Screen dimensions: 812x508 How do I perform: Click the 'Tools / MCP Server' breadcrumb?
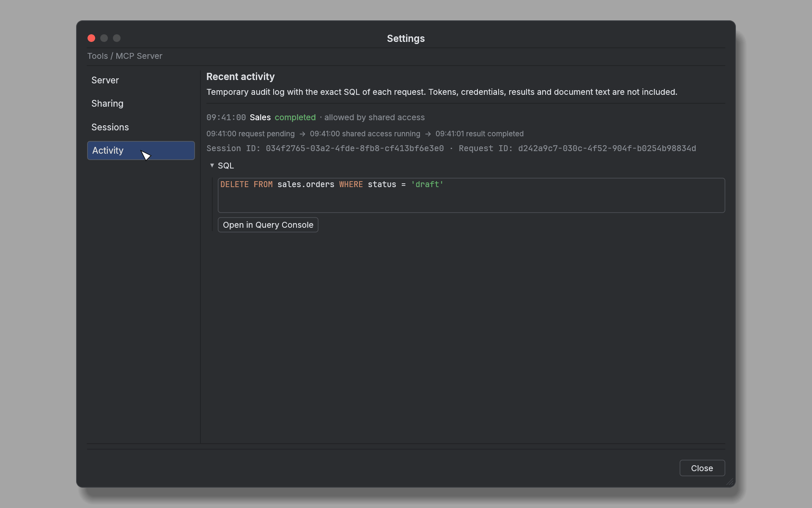125,56
